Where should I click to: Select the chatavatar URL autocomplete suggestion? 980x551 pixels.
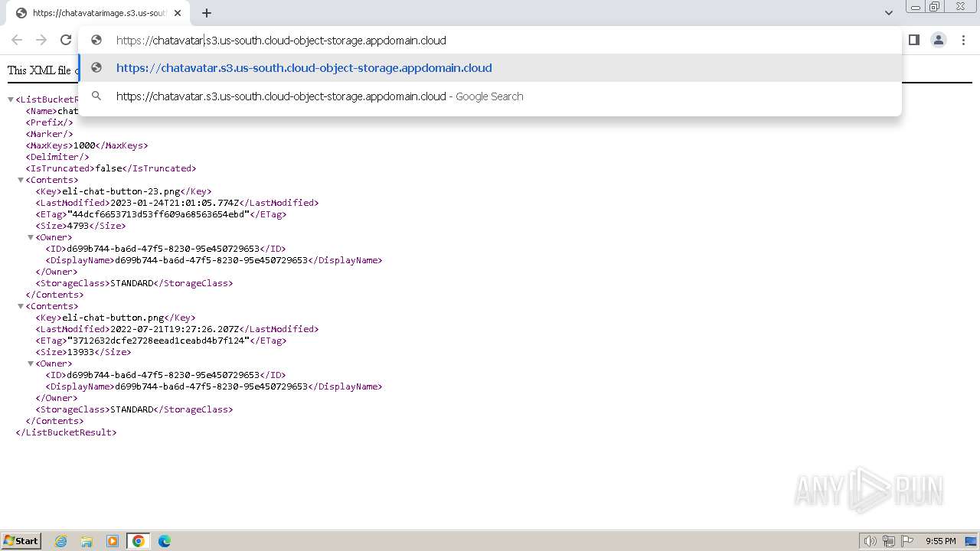490,68
